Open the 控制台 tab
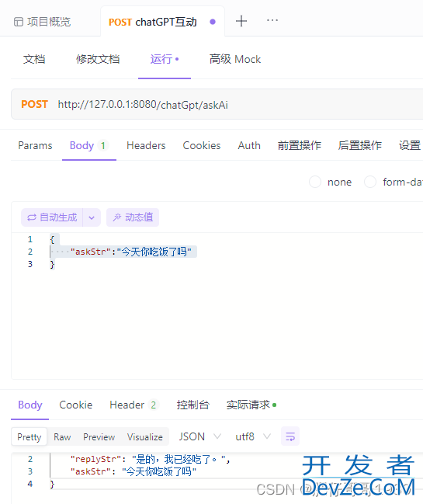 click(192, 405)
